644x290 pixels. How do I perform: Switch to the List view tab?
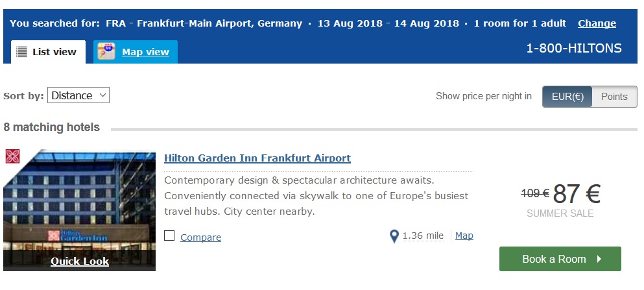click(x=48, y=52)
